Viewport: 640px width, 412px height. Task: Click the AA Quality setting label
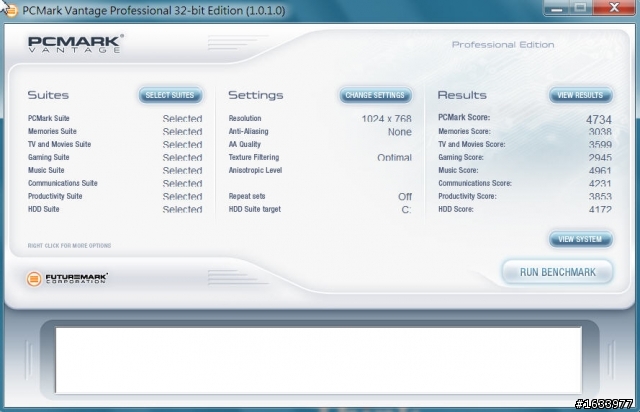[x=244, y=144]
